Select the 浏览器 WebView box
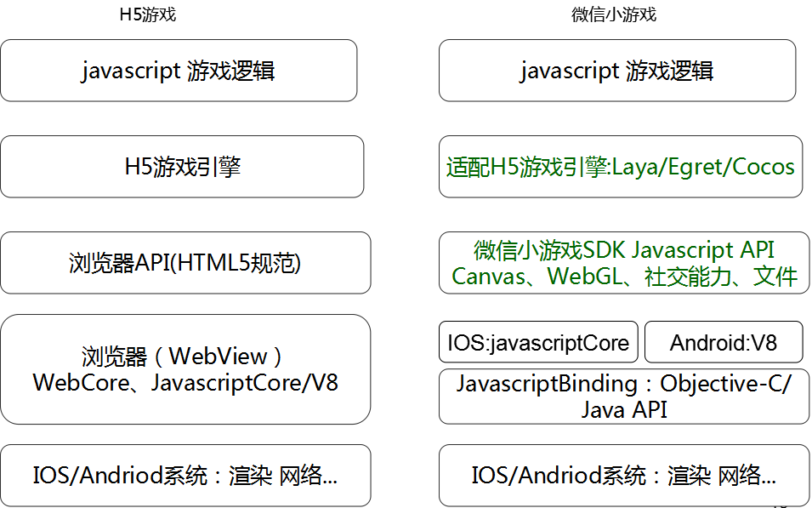This screenshot has width=812, height=508. (x=185, y=369)
